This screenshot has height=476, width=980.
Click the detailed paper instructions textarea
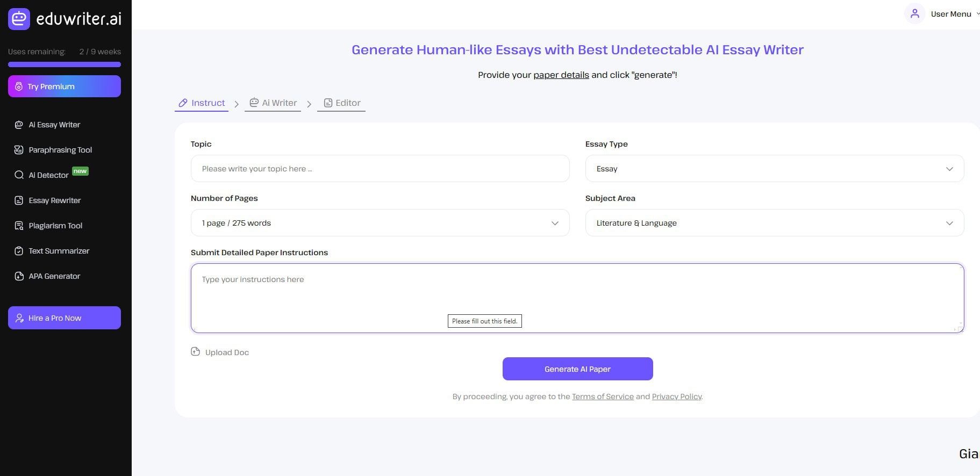577,298
